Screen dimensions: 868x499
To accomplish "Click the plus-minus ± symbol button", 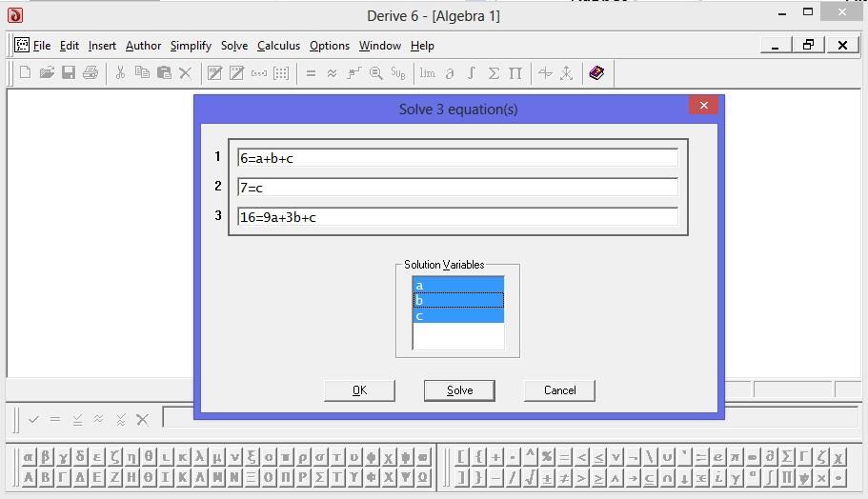I will (548, 478).
